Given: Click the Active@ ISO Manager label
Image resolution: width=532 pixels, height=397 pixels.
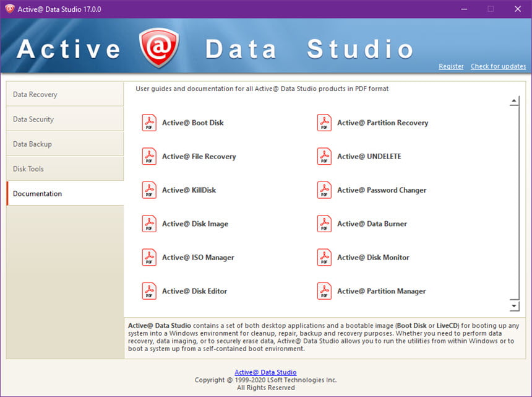Looking at the screenshot, I should (198, 258).
